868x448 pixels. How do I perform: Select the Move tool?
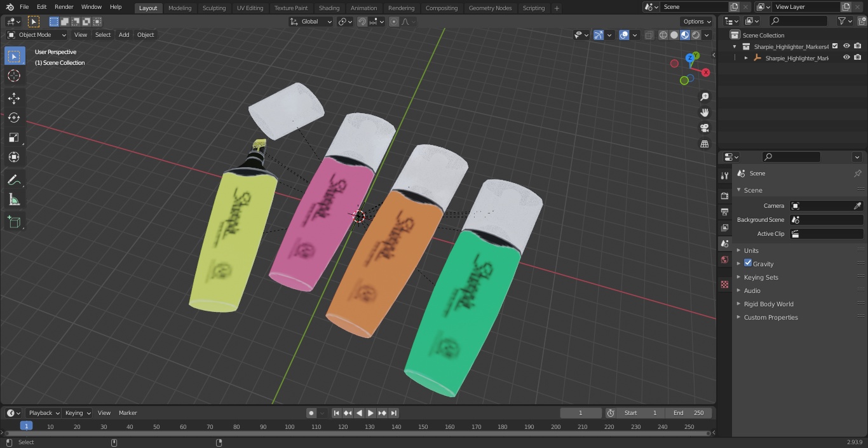pos(14,98)
